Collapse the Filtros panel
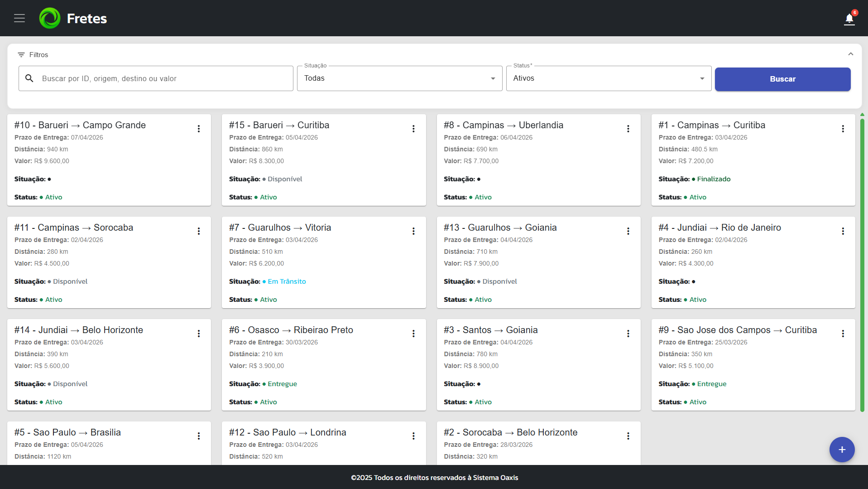Screen dimensions: 868x489 (850, 54)
